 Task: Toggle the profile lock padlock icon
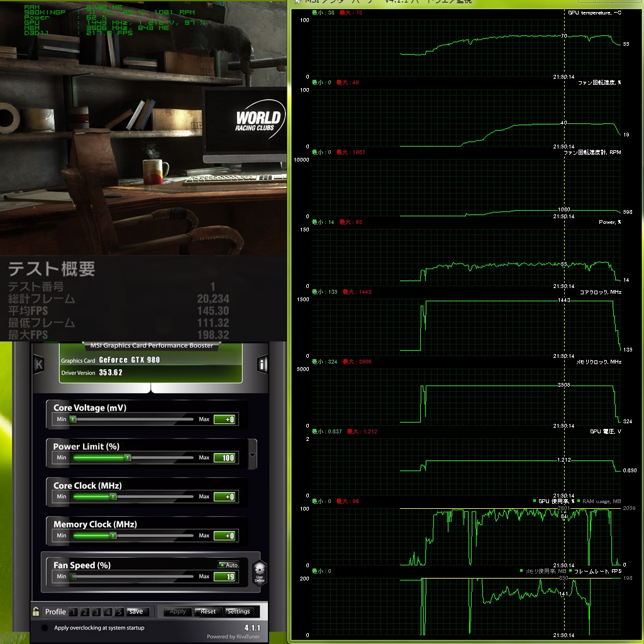tap(36, 611)
